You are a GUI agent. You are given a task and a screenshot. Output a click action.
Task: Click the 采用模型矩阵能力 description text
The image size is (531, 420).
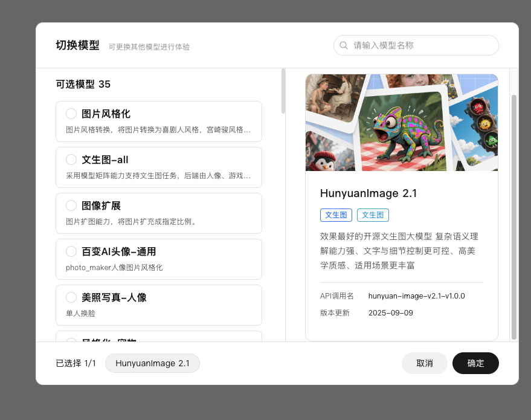tap(158, 175)
